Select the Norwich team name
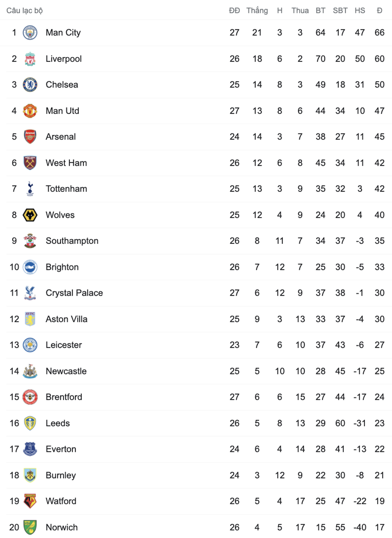 coord(62,527)
